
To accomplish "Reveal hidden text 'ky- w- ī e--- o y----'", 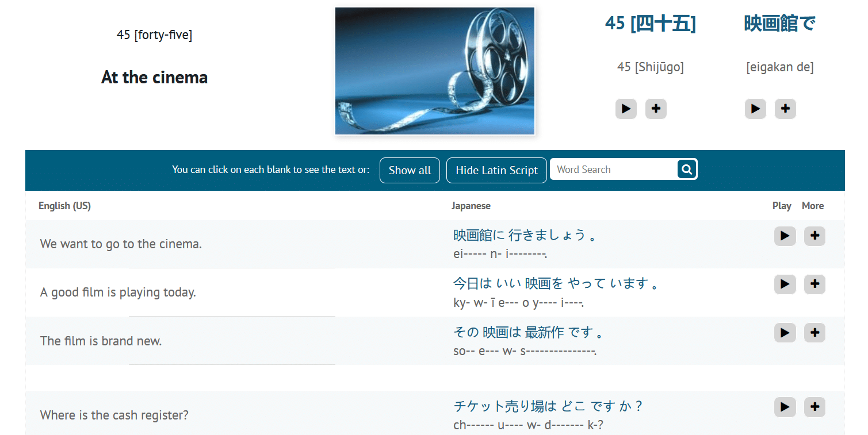I will 518,302.
